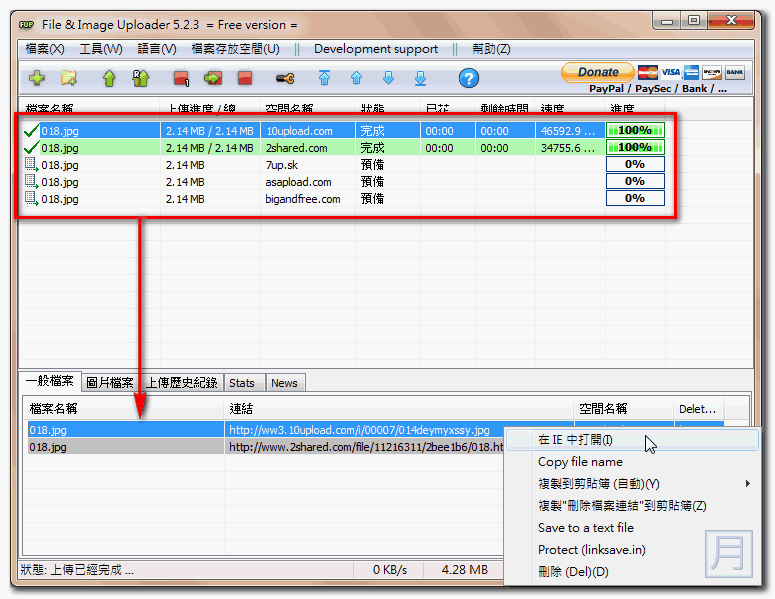
Task: Open the Stats tab
Action: [x=241, y=382]
